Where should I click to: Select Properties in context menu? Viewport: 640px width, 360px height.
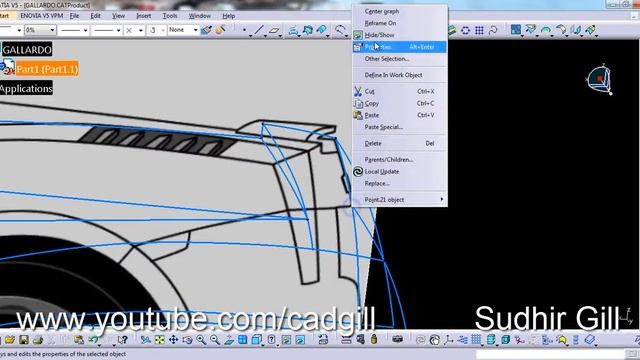(400, 47)
